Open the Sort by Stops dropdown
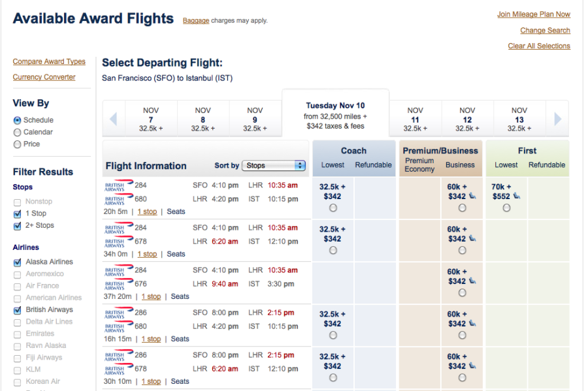 pyautogui.click(x=274, y=166)
